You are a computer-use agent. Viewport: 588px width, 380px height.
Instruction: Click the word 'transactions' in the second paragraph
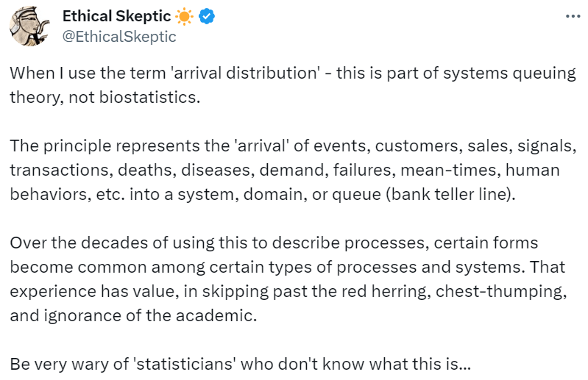pos(54,169)
